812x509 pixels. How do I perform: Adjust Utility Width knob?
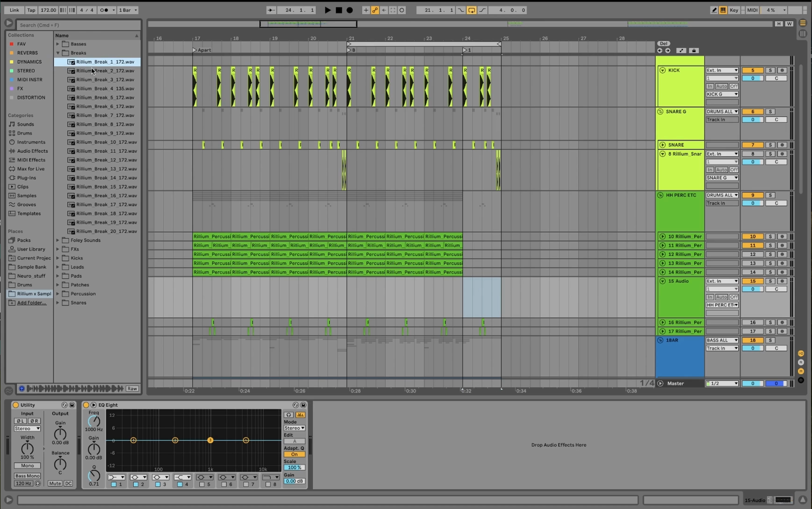(x=27, y=448)
